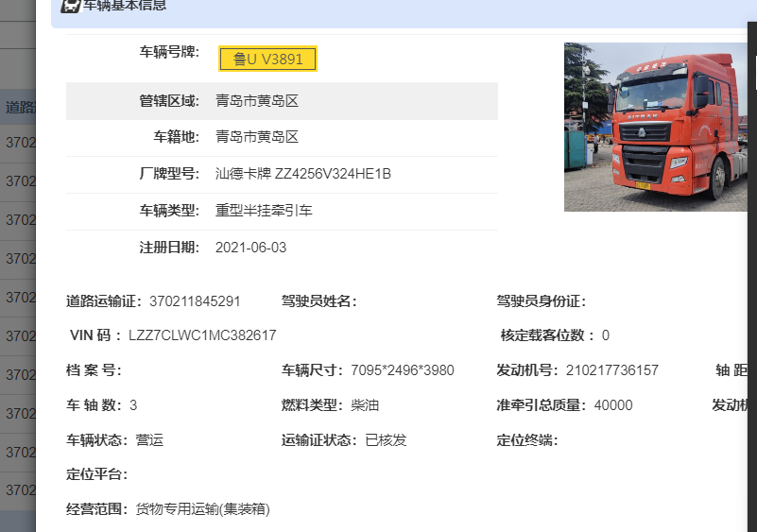Click the vehicle dimensions 7095*2496*3980
The image size is (757, 532).
click(x=402, y=370)
